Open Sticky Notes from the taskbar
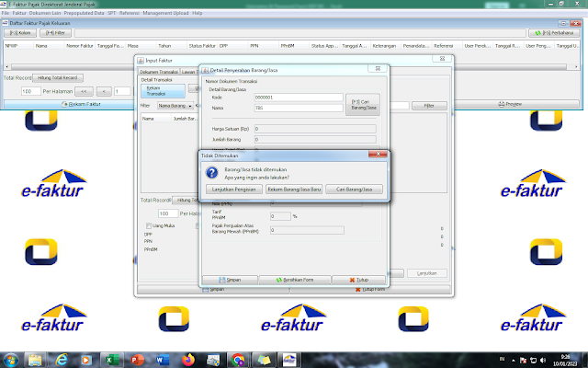Image resolution: width=588 pixels, height=368 pixels. 264,360
